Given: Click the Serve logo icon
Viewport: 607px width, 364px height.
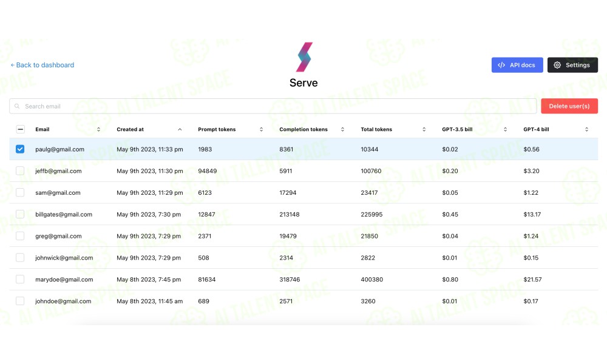Looking at the screenshot, I should click(x=304, y=57).
